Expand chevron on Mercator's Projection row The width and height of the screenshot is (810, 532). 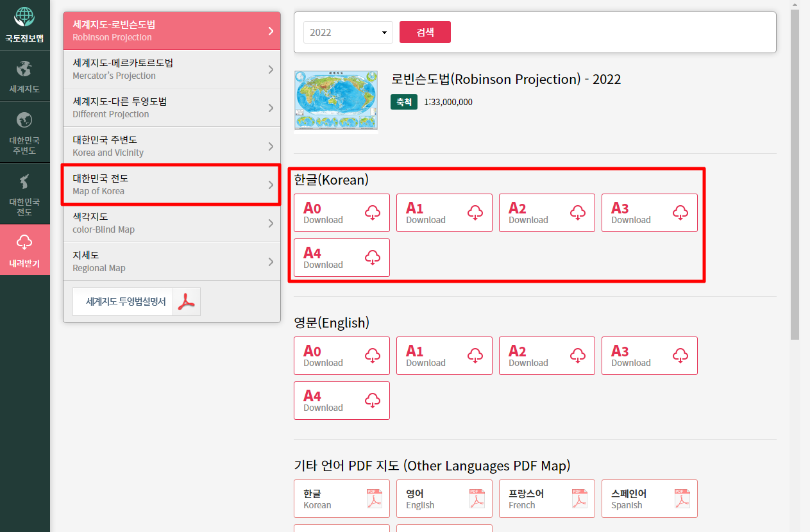pyautogui.click(x=271, y=69)
